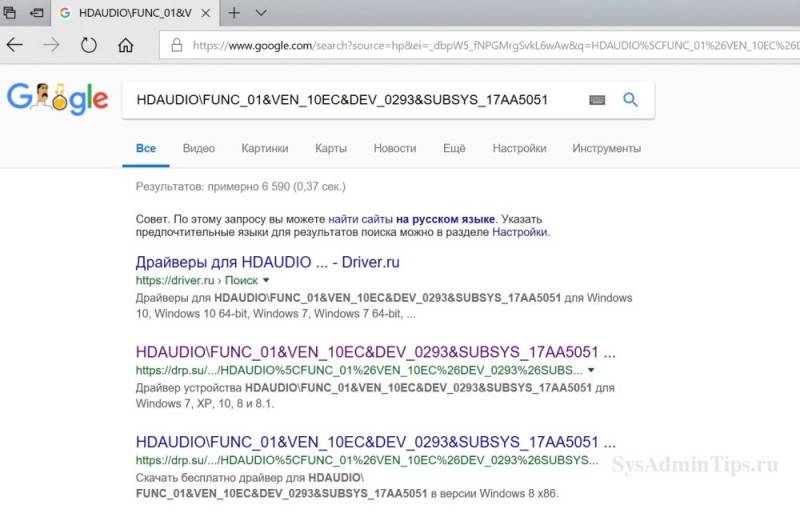
Task: Open the set-aside tabs view
Action: (11, 13)
